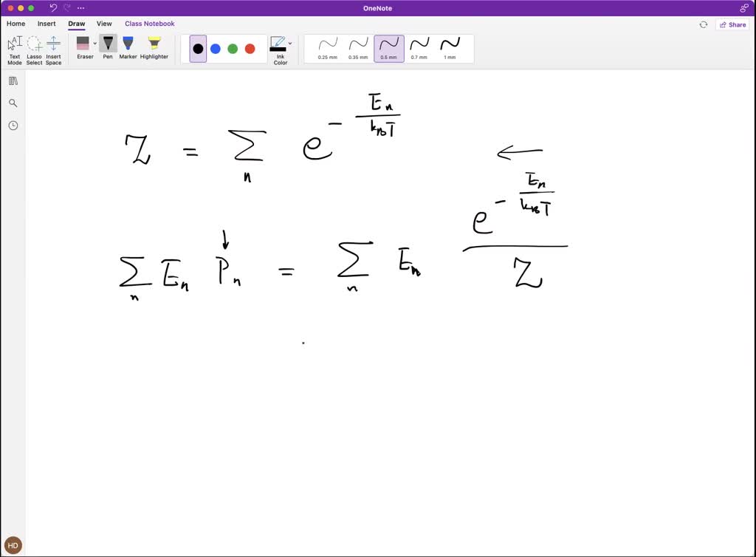The height and width of the screenshot is (557, 756).
Task: Open the notebooks navigation pane icon
Action: (x=13, y=81)
